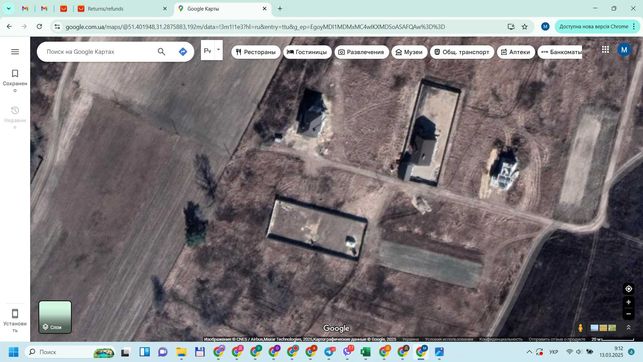Open the Windows Start menu
The image size is (643, 362).
coord(14,352)
